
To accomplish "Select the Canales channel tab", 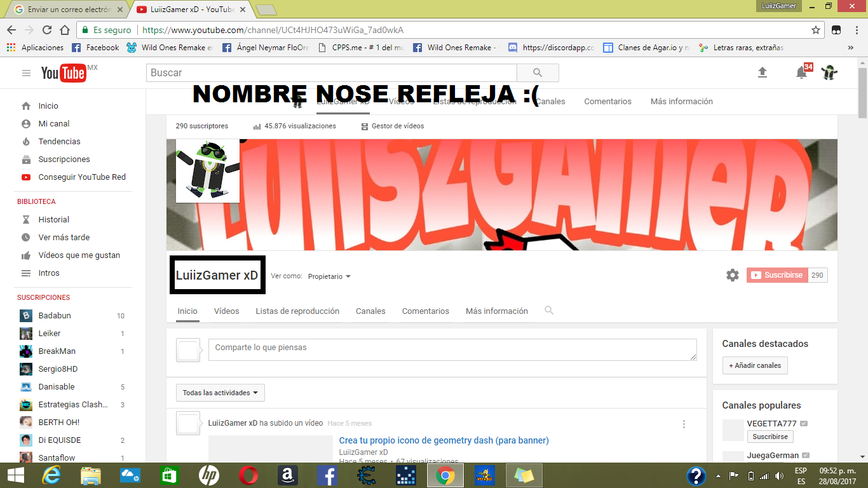I will tap(370, 311).
